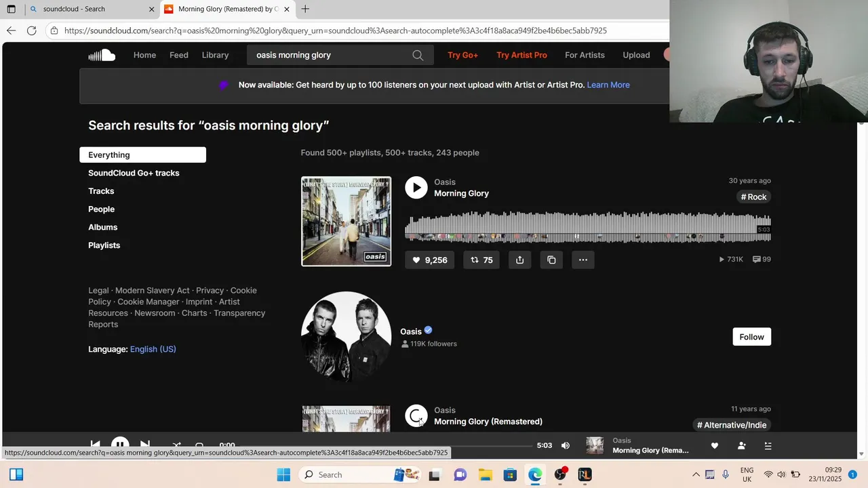Open the next-up queue list icon

(768, 445)
